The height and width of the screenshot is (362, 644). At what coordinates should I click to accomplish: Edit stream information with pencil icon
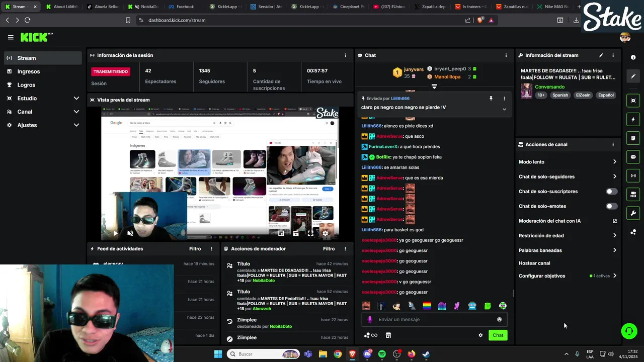pos(601,55)
